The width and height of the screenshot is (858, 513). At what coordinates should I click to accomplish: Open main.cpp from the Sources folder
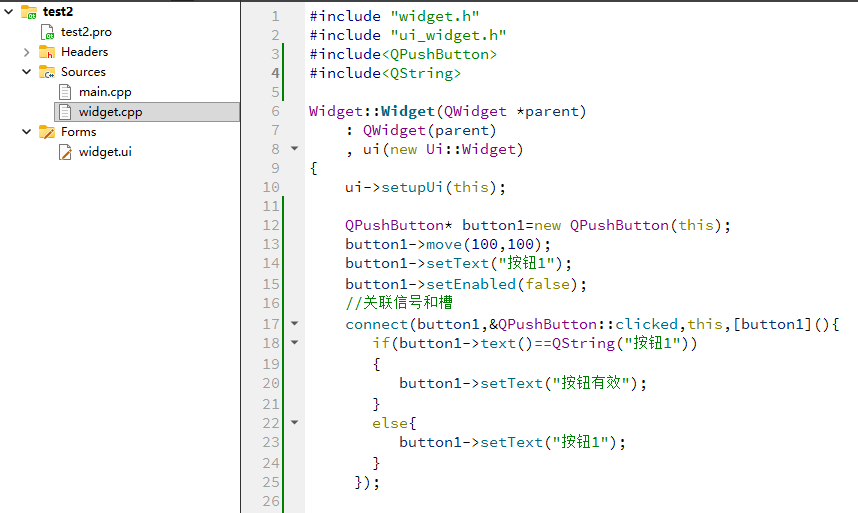105,92
